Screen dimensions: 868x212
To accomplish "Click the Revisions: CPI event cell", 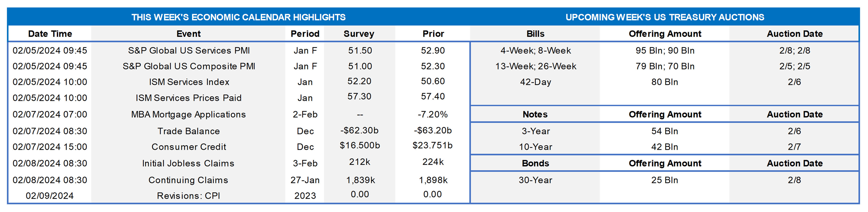I will [x=188, y=196].
